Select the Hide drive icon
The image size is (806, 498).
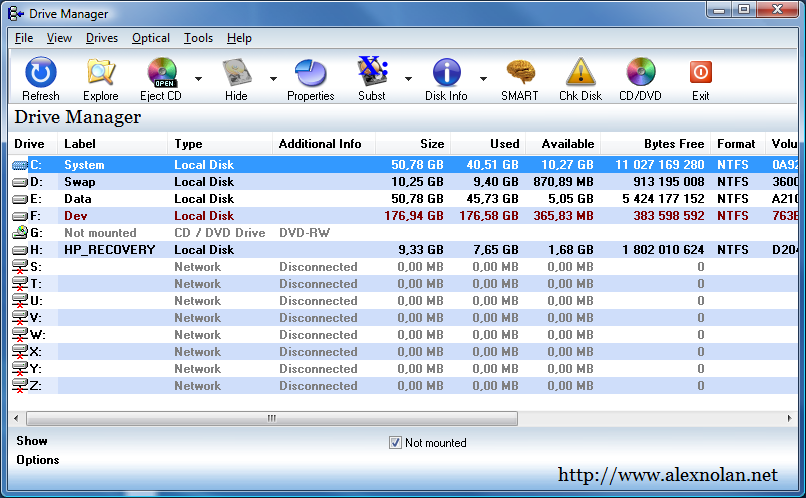click(x=236, y=72)
